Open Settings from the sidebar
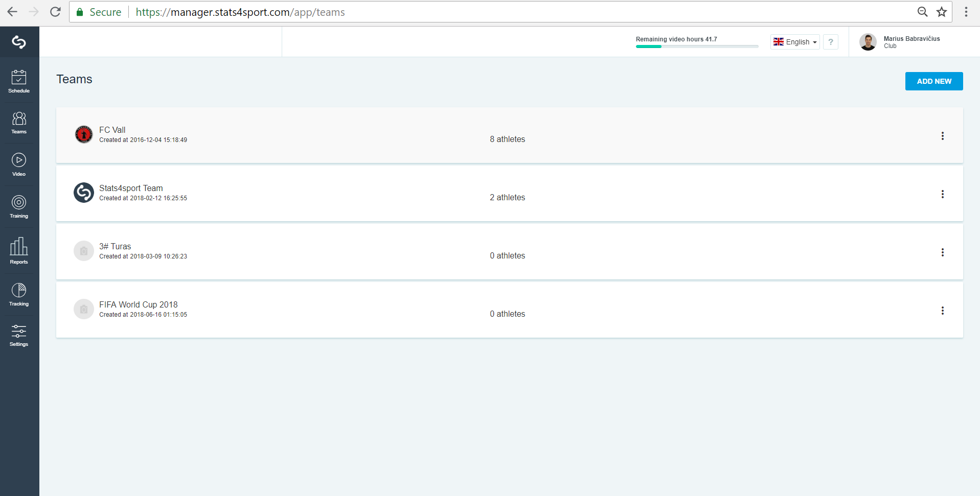The width and height of the screenshot is (980, 496). point(19,336)
